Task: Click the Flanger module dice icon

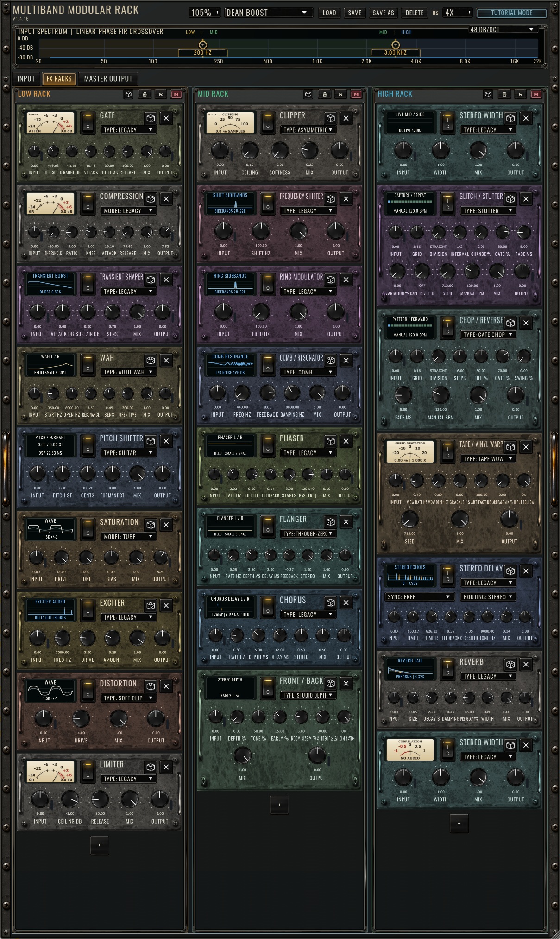Action: (330, 522)
